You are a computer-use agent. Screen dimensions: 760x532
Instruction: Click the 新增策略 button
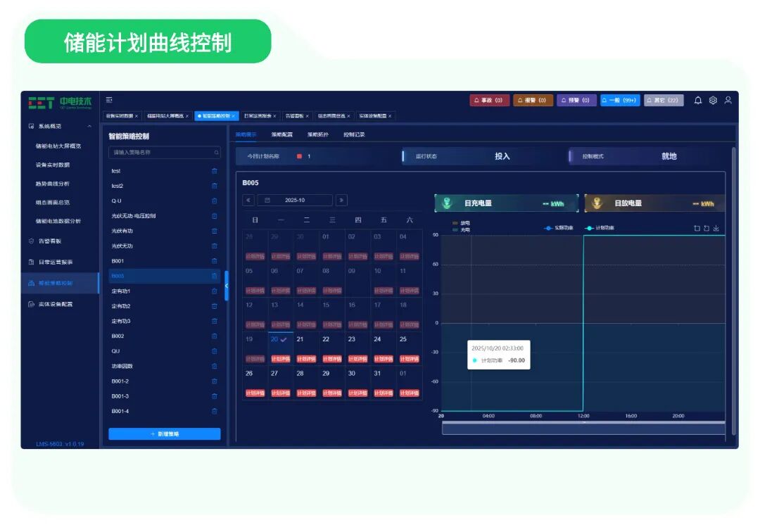tap(164, 434)
